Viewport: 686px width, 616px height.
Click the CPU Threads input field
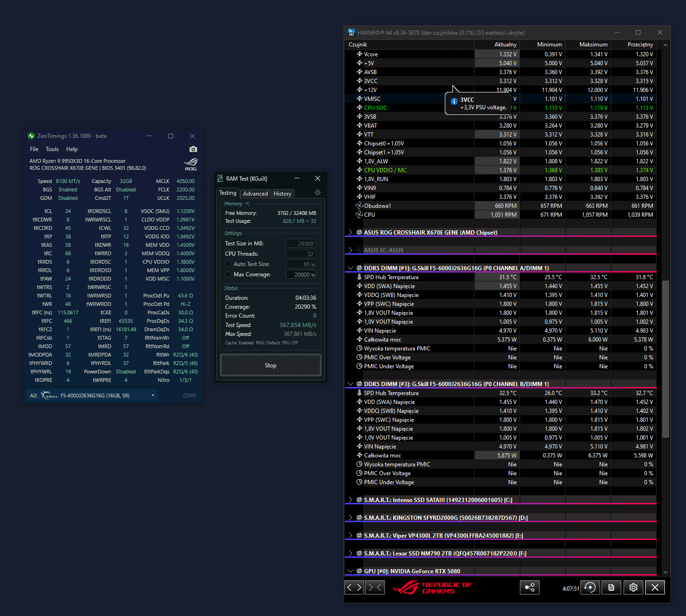301,254
